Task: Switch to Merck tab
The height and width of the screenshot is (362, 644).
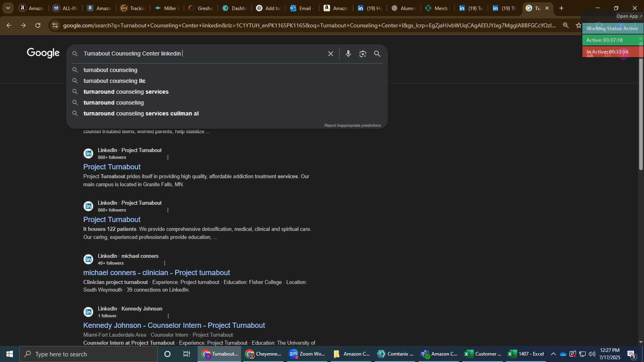Action: pos(437,8)
